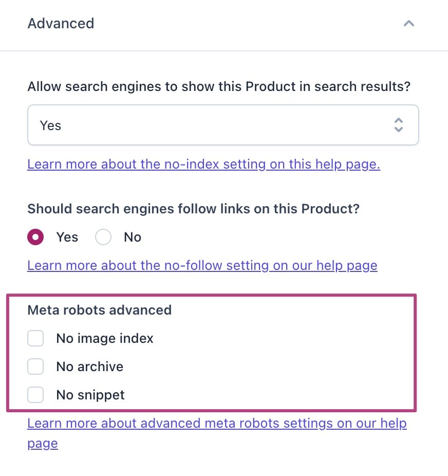Click the "No" label text beside radio
Image resolution: width=448 pixels, height=476 pixels.
(x=132, y=237)
